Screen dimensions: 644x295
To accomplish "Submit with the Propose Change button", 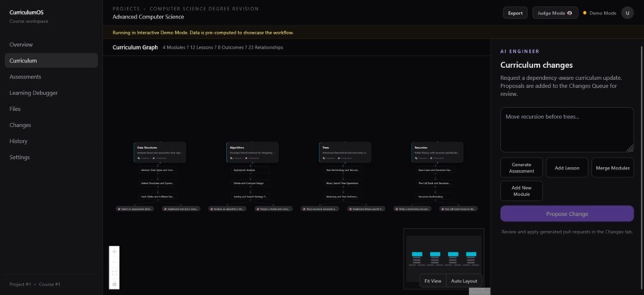I will (x=566, y=213).
